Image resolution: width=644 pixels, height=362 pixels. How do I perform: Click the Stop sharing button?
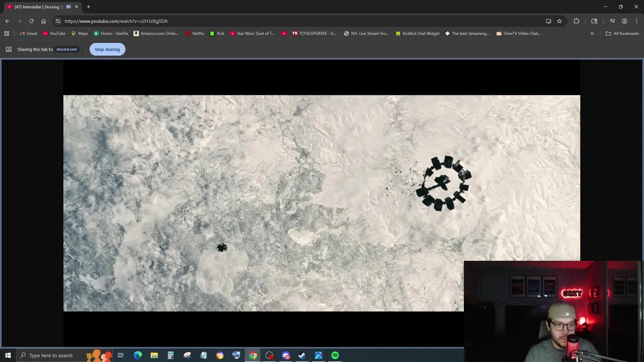[x=107, y=49]
